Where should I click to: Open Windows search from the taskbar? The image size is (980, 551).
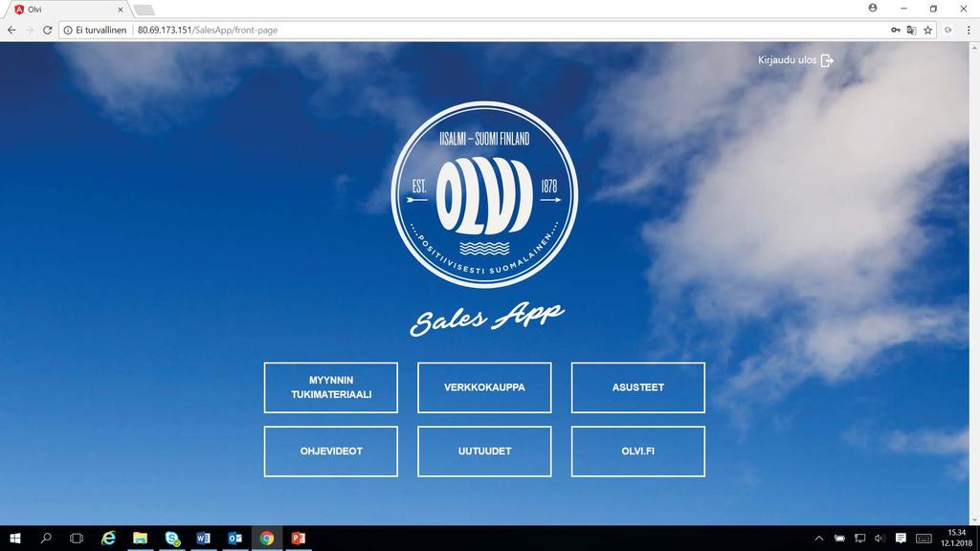tap(46, 538)
